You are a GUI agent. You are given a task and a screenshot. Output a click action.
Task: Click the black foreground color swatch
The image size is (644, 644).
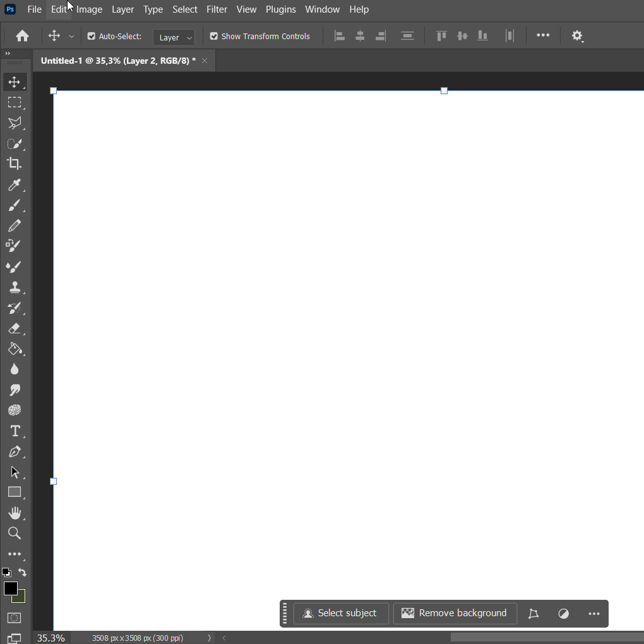click(x=10, y=588)
